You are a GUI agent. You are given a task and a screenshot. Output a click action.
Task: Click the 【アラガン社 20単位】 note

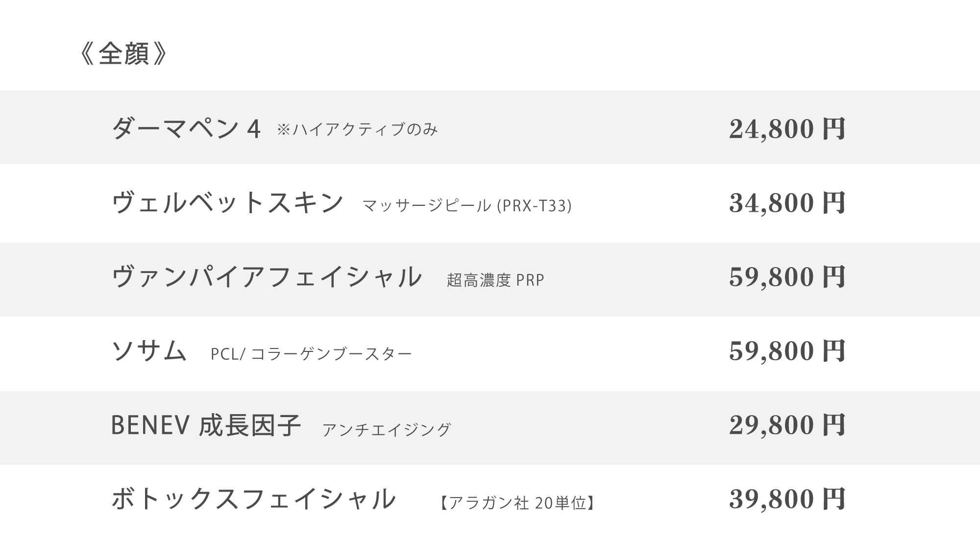point(516,503)
